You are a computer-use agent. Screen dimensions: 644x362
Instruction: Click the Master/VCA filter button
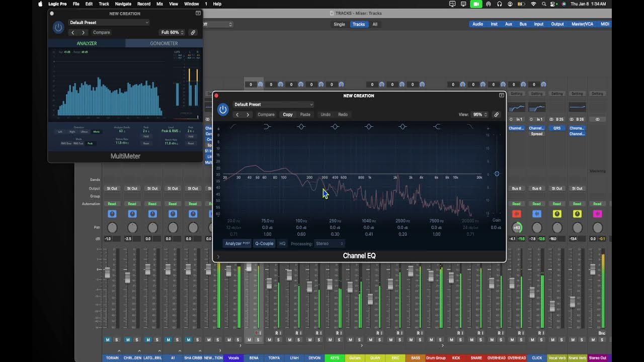click(x=582, y=24)
